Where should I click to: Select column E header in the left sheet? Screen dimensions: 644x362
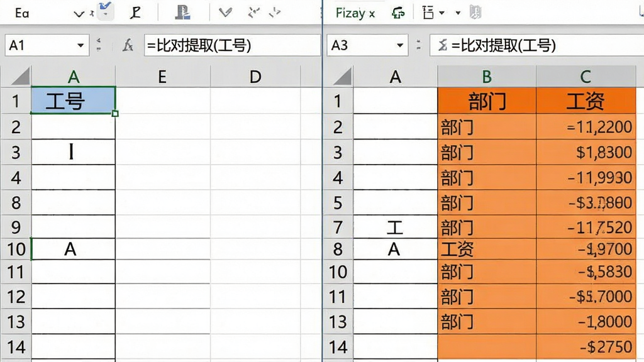pyautogui.click(x=163, y=76)
